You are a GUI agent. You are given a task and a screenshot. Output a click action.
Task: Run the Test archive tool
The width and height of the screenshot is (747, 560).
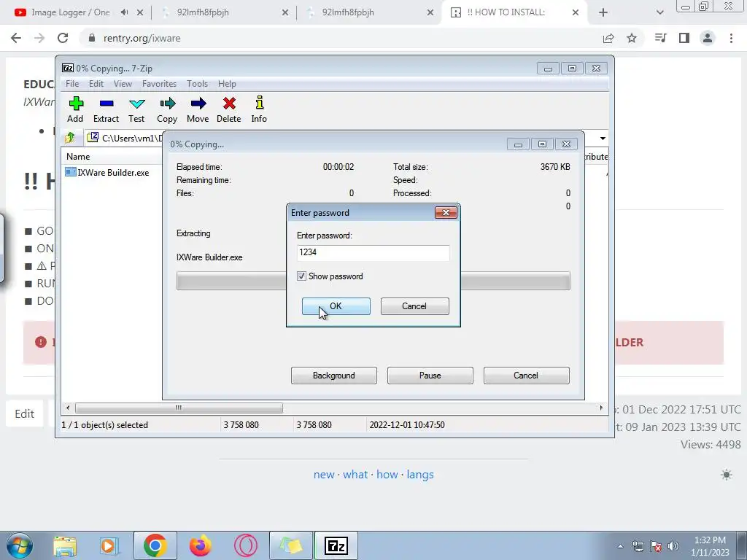click(x=136, y=109)
